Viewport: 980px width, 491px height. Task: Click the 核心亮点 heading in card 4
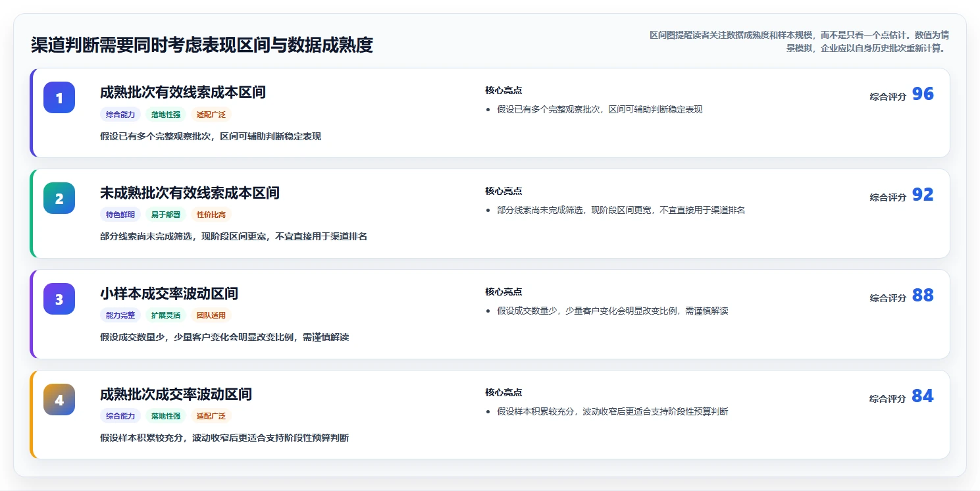[x=503, y=392]
